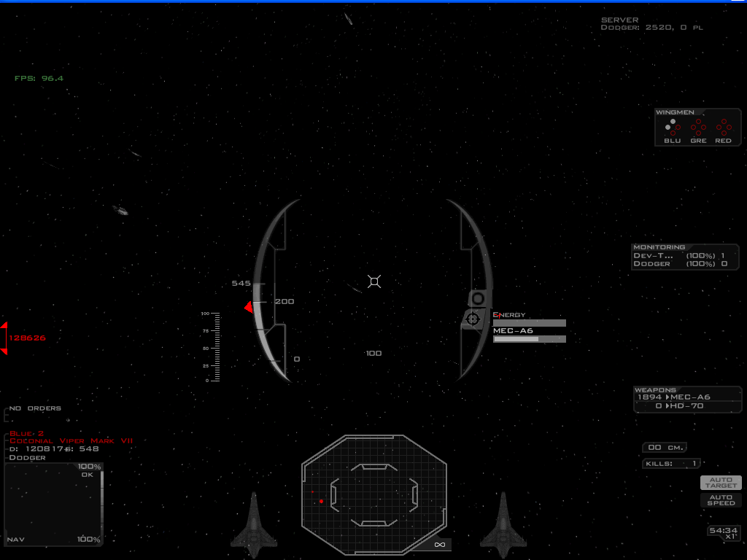Click the Dodger label above the target box

(28, 458)
